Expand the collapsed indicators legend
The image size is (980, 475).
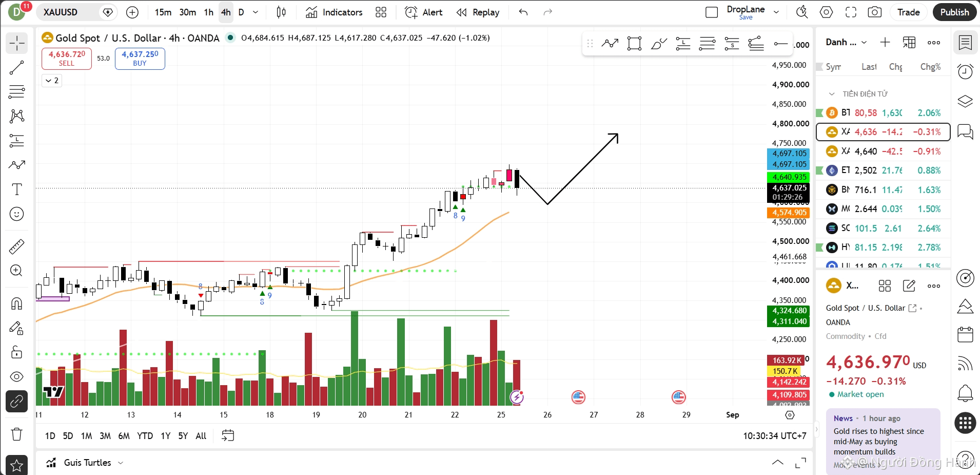tap(52, 81)
